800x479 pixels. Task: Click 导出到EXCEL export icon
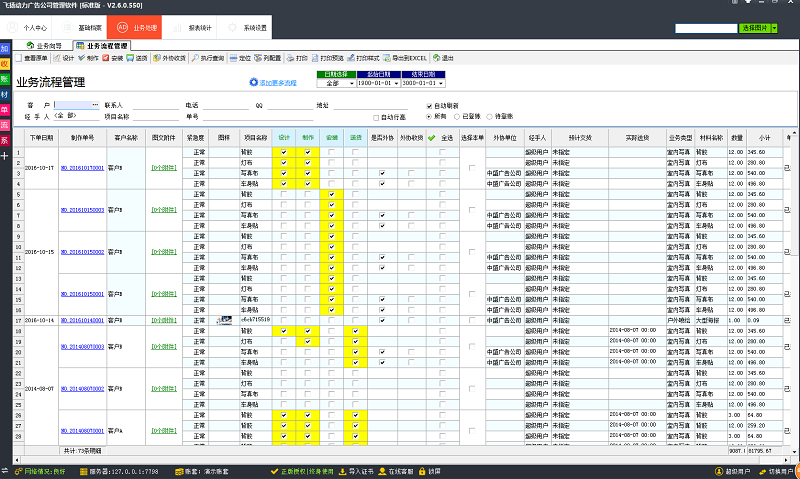[x=406, y=59]
